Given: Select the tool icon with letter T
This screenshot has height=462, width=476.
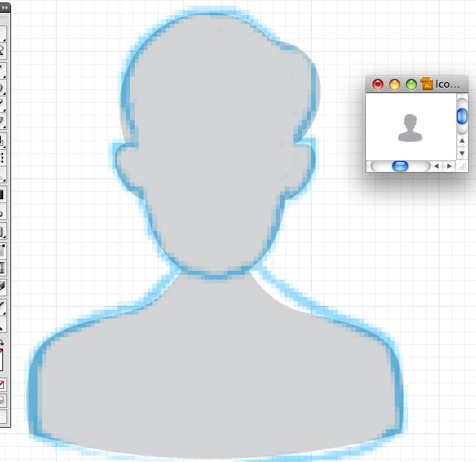Looking at the screenshot, I should coord(2,268).
